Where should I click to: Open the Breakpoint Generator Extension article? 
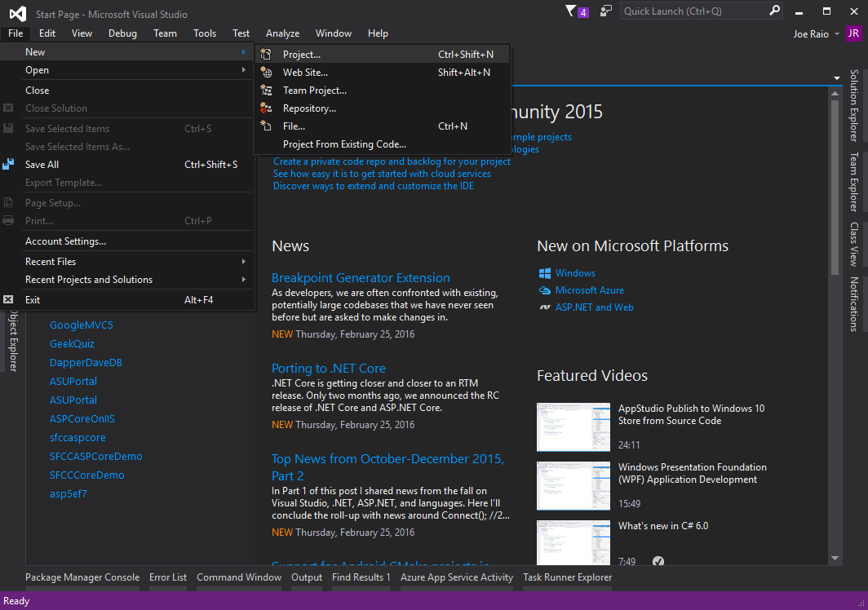(361, 277)
